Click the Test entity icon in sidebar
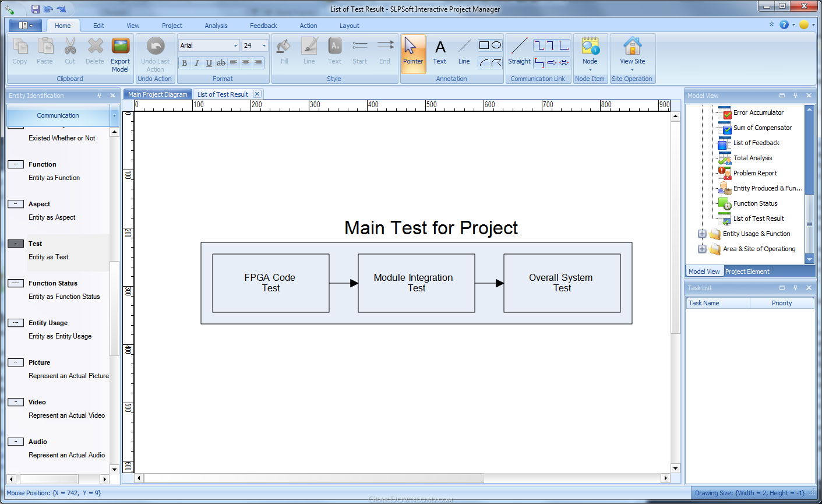The width and height of the screenshot is (822, 504). click(16, 244)
